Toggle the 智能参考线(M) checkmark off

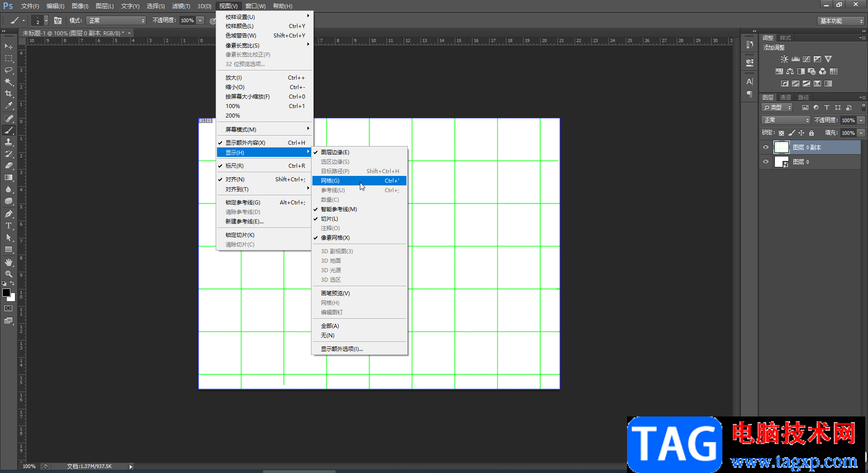(x=339, y=209)
